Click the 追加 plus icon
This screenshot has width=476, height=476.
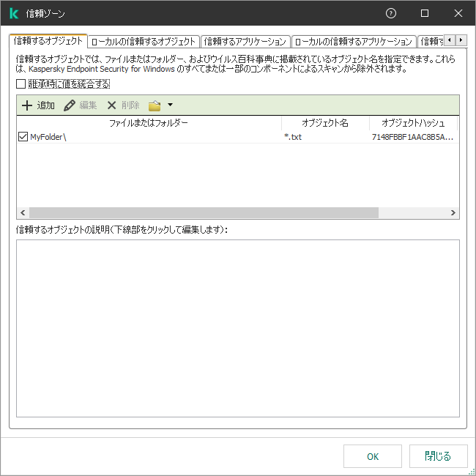27,105
